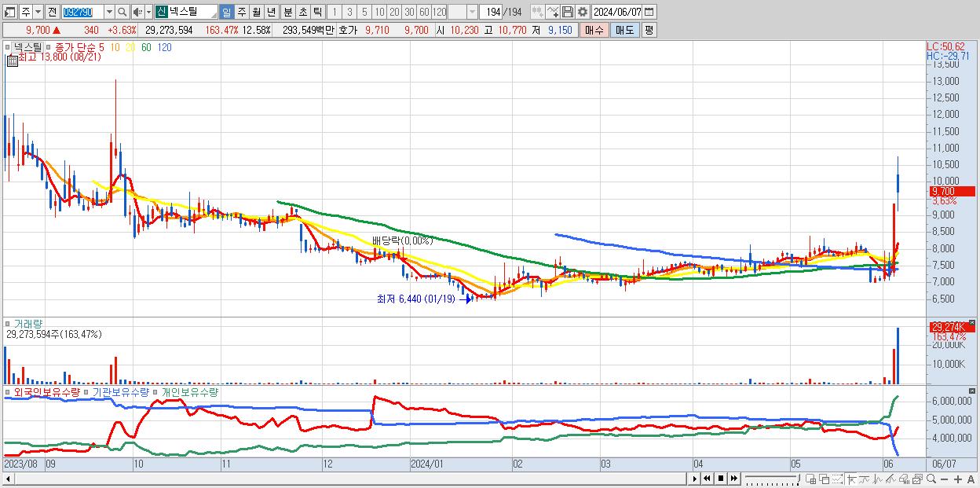The image size is (980, 488).
Task: Select the 년 (yearly) period button
Action: point(271,12)
